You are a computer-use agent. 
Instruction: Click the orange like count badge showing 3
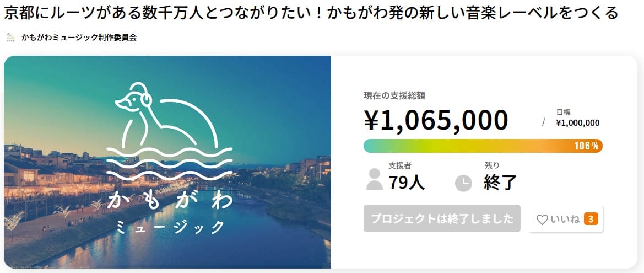click(x=590, y=220)
